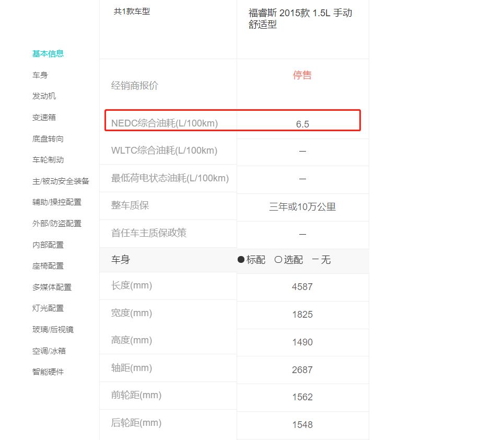Click the 标配 filled circle legend icon
This screenshot has height=440, width=504.
241,260
